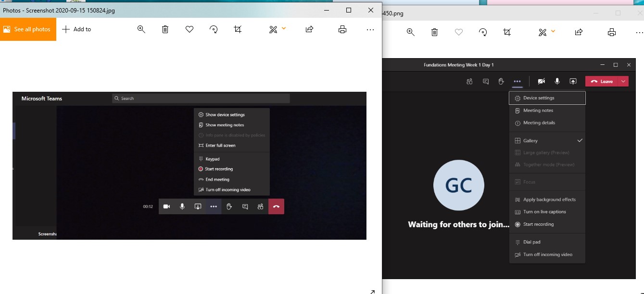
Task: Choose End meeting in the left Teams menu
Action: [232, 180]
